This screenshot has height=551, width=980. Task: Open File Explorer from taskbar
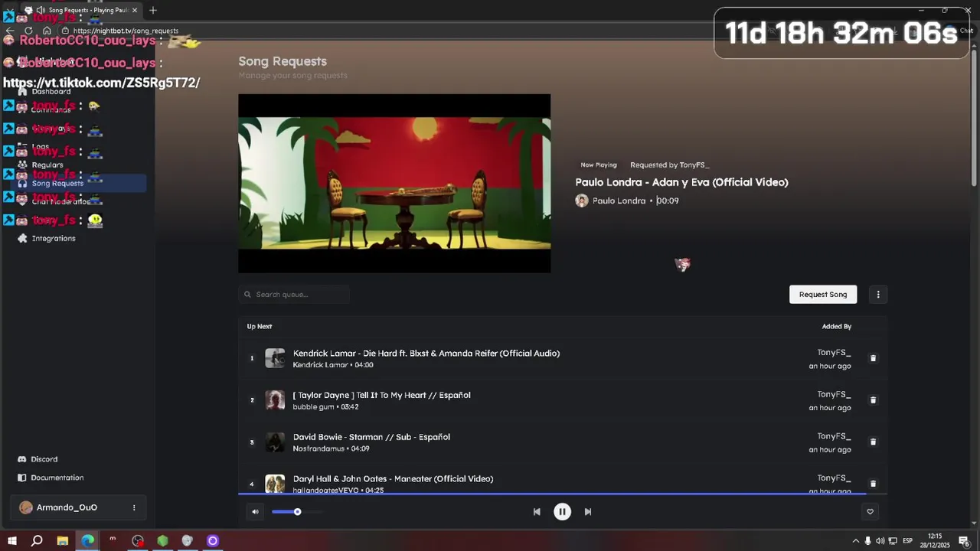(x=63, y=541)
